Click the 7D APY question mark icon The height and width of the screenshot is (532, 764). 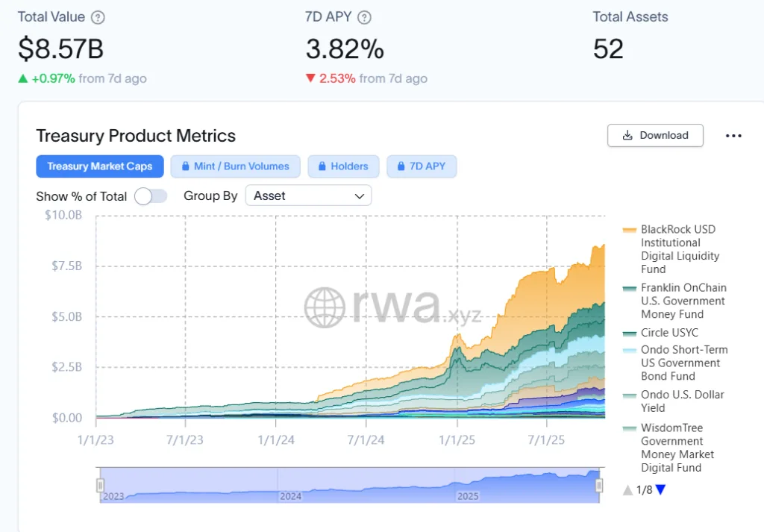click(x=364, y=16)
